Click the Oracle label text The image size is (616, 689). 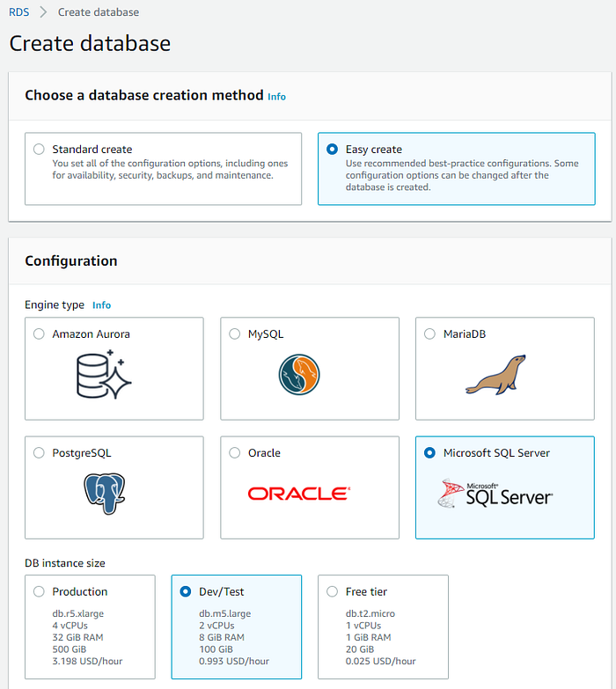(264, 452)
